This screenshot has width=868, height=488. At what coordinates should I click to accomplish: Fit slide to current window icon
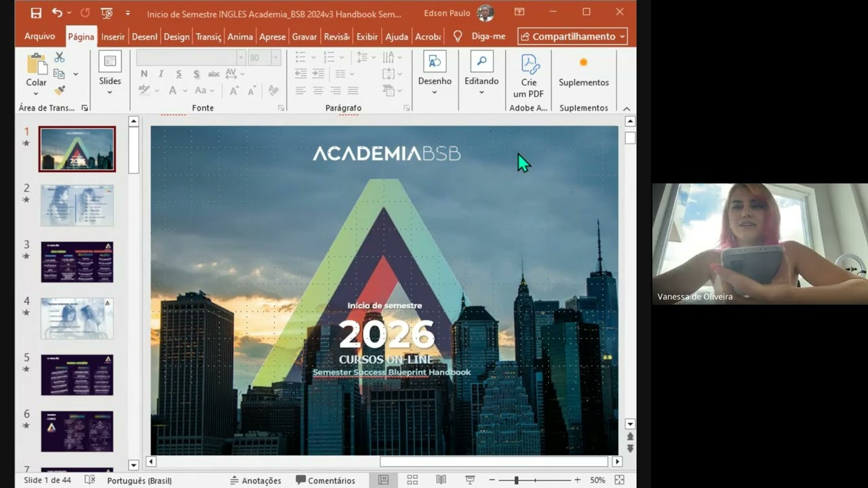619,480
